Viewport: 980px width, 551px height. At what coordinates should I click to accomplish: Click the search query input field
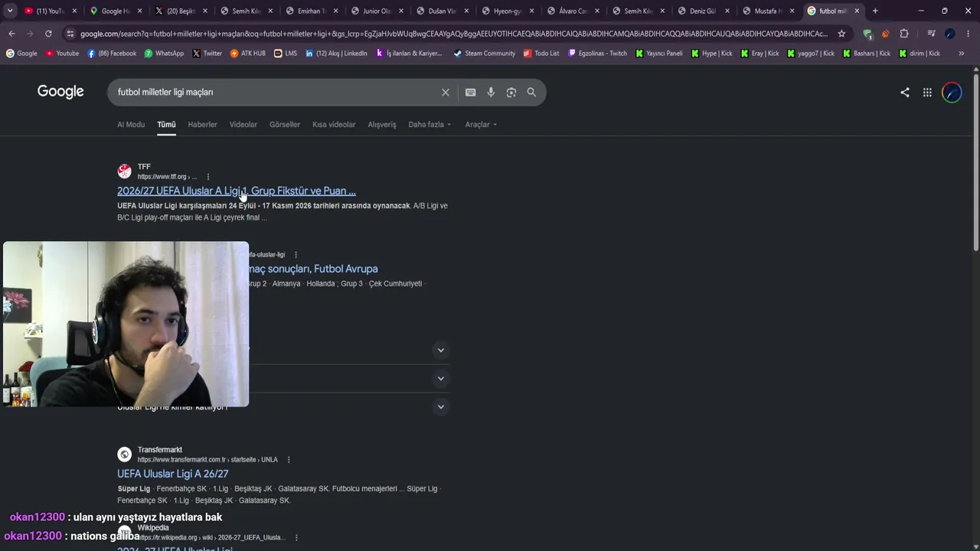pyautogui.click(x=274, y=93)
